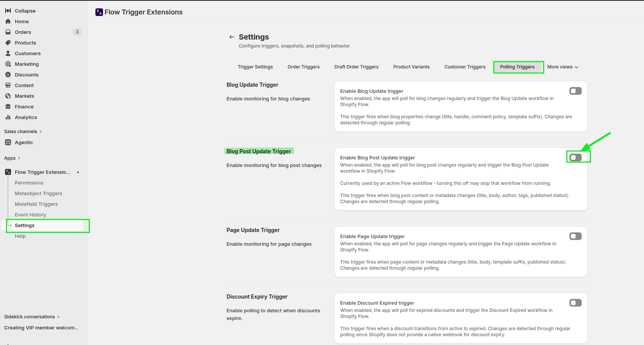The width and height of the screenshot is (644, 345).
Task: Switch to the Draft Order Triggers tab
Action: point(357,67)
